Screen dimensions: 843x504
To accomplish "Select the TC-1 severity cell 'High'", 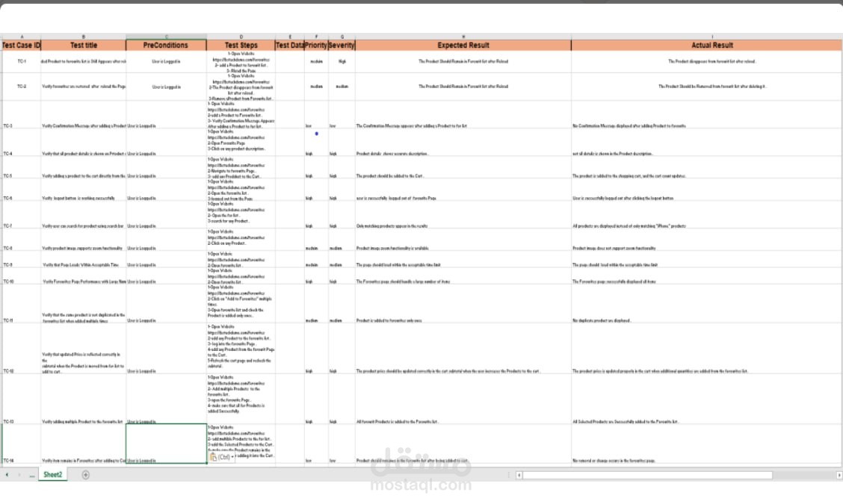I will pyautogui.click(x=342, y=62).
